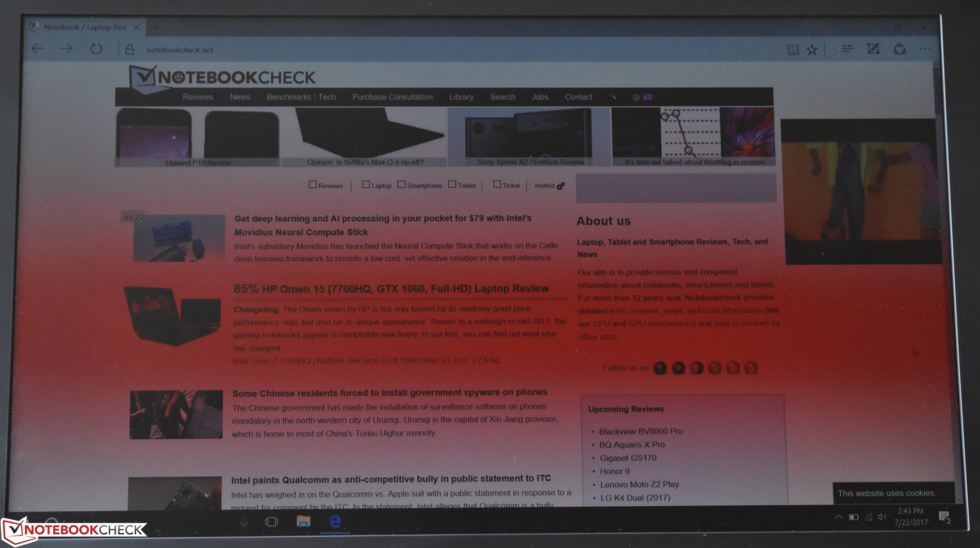980x548 pixels.
Task: Click the magnifier search icon in nav bar
Action: (x=613, y=96)
